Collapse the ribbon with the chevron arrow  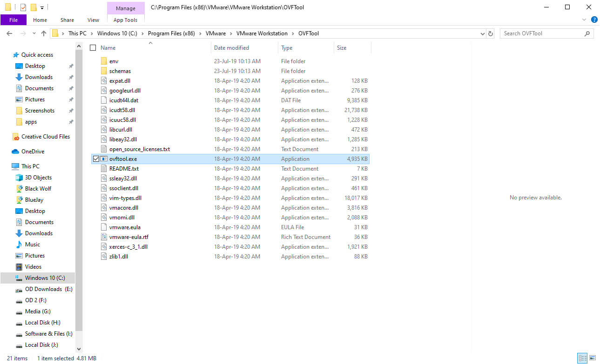[584, 20]
